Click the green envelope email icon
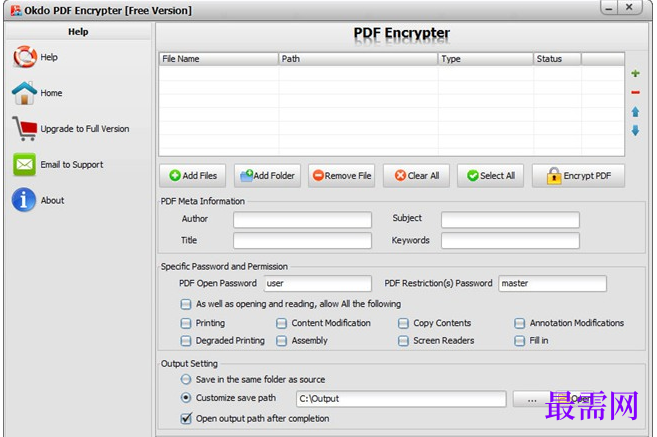This screenshot has height=437, width=657. click(24, 164)
